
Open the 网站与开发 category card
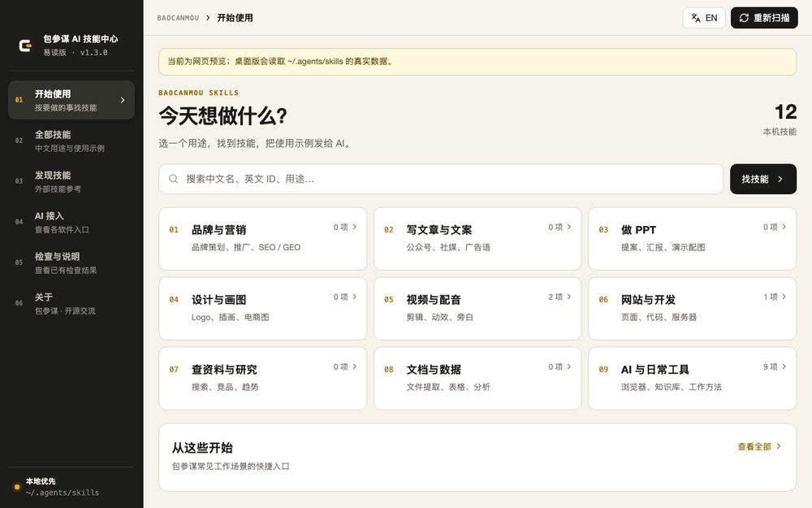tap(693, 308)
